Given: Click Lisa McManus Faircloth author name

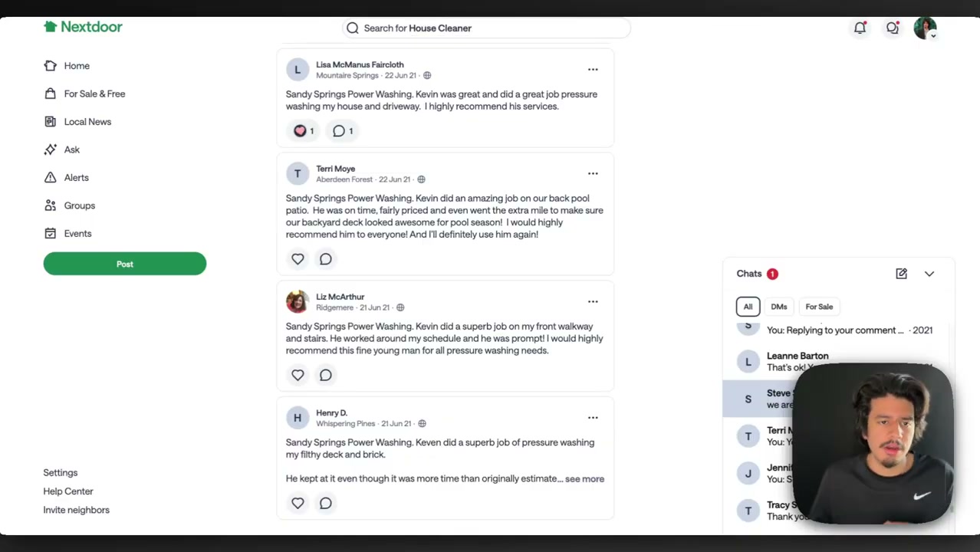Looking at the screenshot, I should coord(360,64).
